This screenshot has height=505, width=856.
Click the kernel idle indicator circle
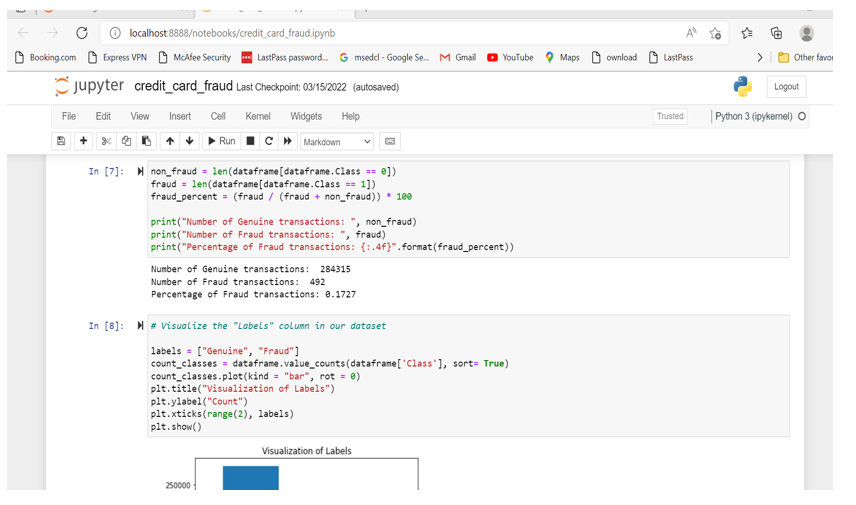pyautogui.click(x=801, y=116)
